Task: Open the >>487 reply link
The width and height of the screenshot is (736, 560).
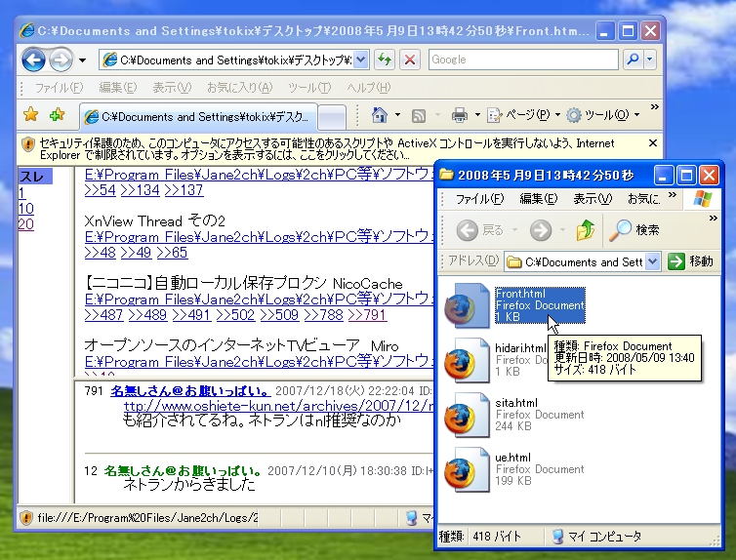Action: click(103, 315)
